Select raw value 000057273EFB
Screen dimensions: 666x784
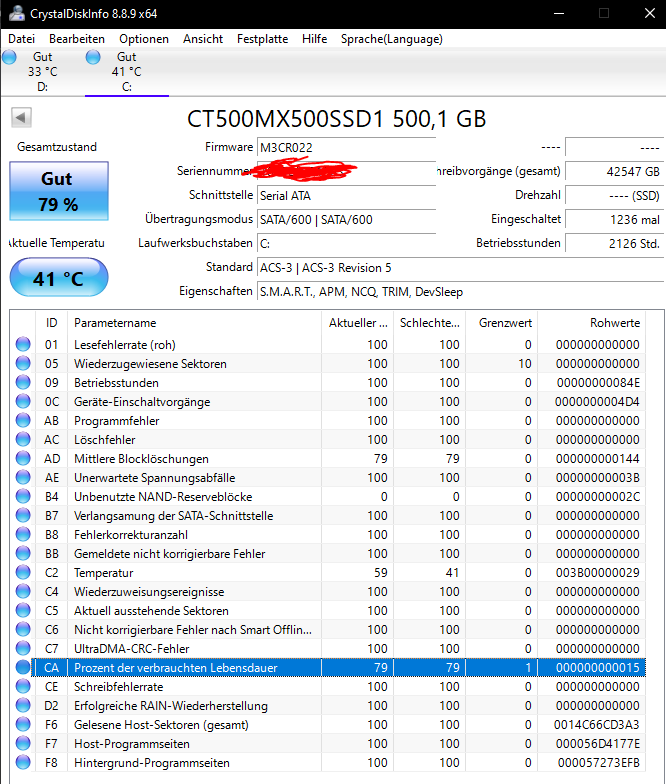(x=598, y=762)
